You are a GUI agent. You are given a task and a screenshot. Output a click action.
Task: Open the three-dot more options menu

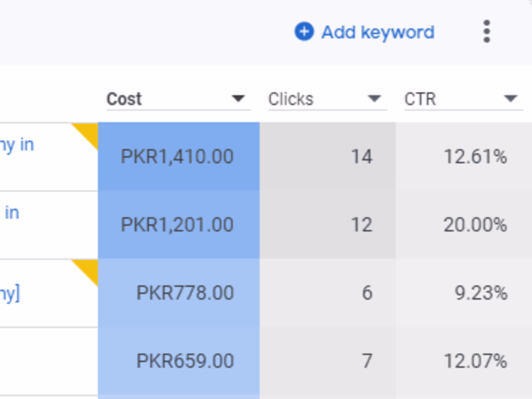(x=487, y=32)
